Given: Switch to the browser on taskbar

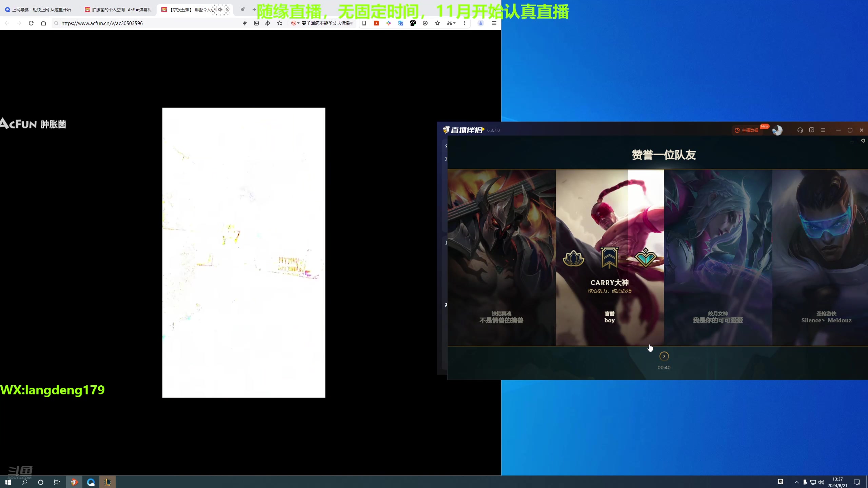Looking at the screenshot, I should coord(91,482).
